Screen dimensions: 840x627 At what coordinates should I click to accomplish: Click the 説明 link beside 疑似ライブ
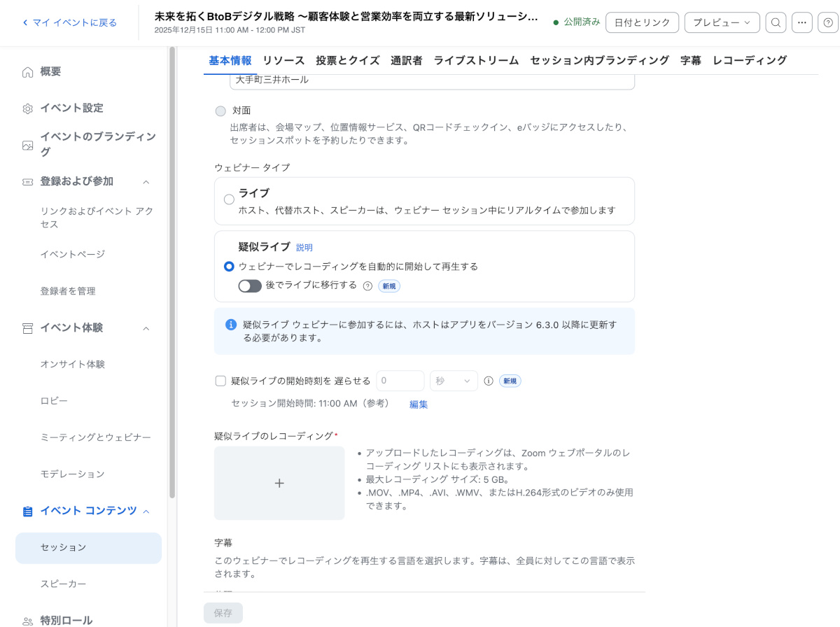point(304,248)
